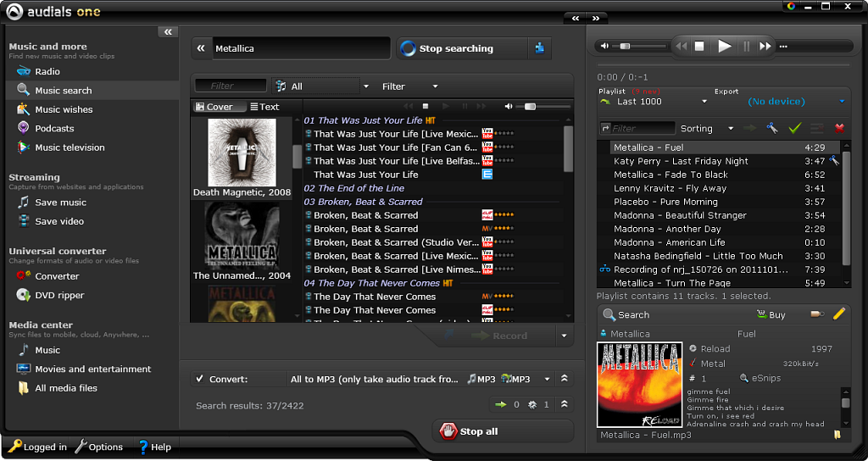
Task: Select Madonna - Beautiful Stranger track
Action: 720,215
